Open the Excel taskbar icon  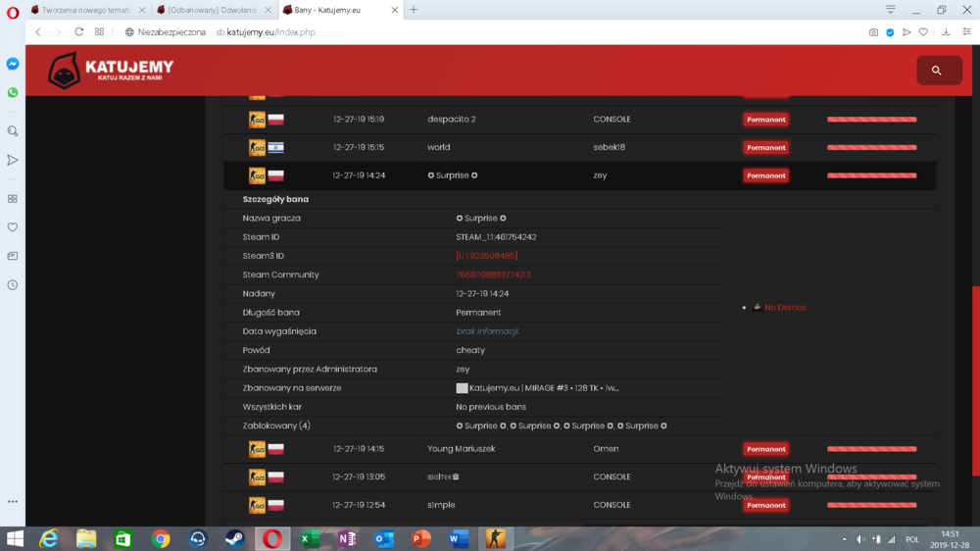(309, 538)
